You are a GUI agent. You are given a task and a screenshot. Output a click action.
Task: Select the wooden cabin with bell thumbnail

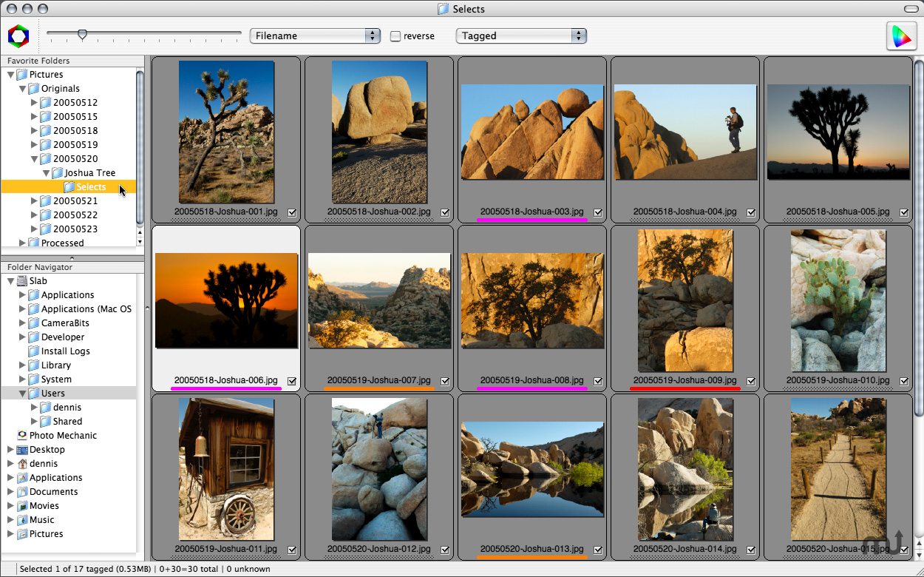point(226,469)
